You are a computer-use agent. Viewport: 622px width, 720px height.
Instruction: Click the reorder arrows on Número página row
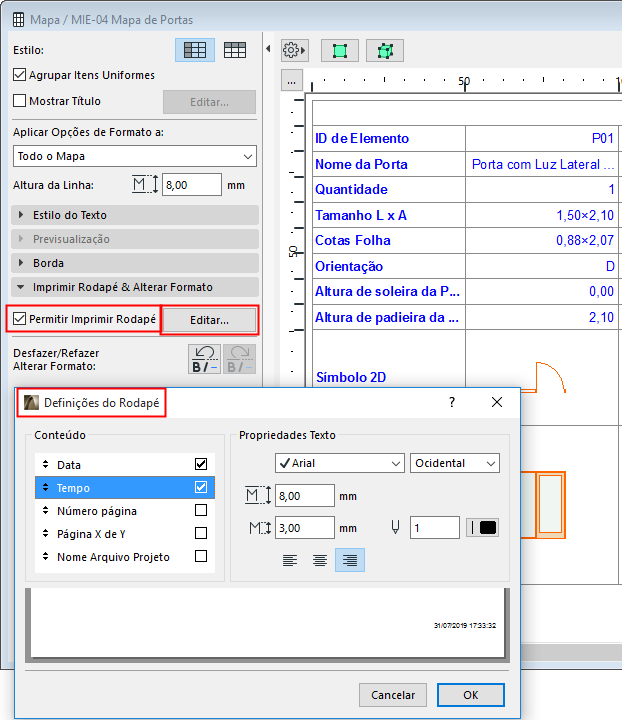(45, 510)
